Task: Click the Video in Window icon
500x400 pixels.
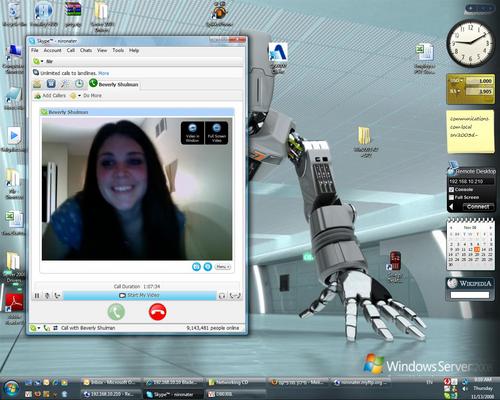Action: coord(192,133)
